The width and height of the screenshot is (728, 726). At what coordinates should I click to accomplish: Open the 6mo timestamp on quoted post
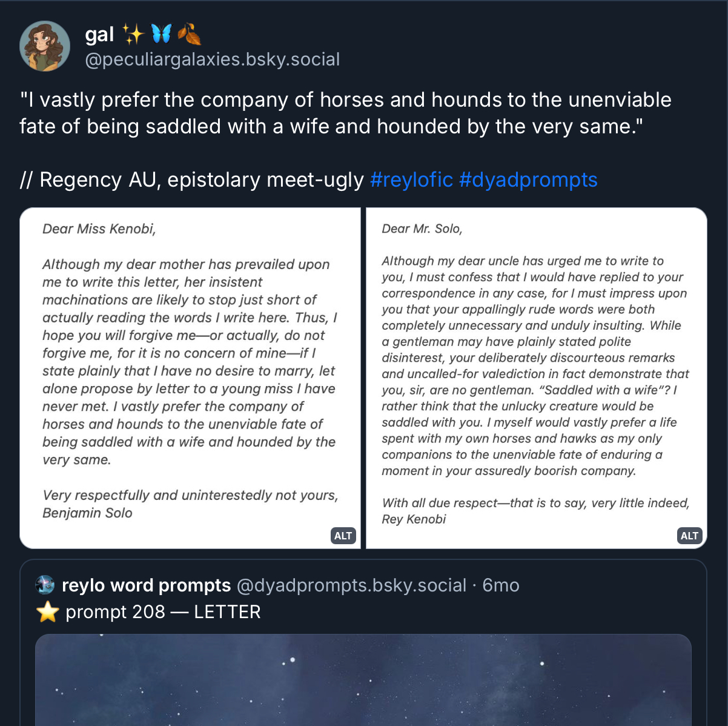(x=501, y=585)
